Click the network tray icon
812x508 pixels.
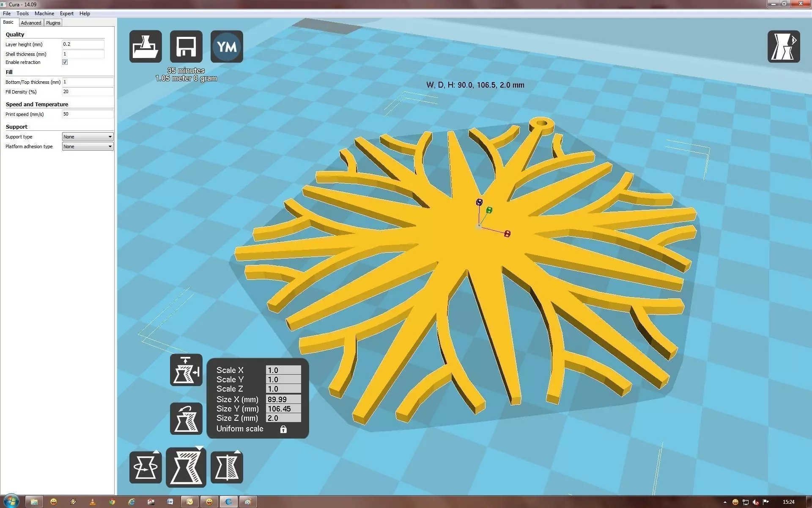point(746,502)
